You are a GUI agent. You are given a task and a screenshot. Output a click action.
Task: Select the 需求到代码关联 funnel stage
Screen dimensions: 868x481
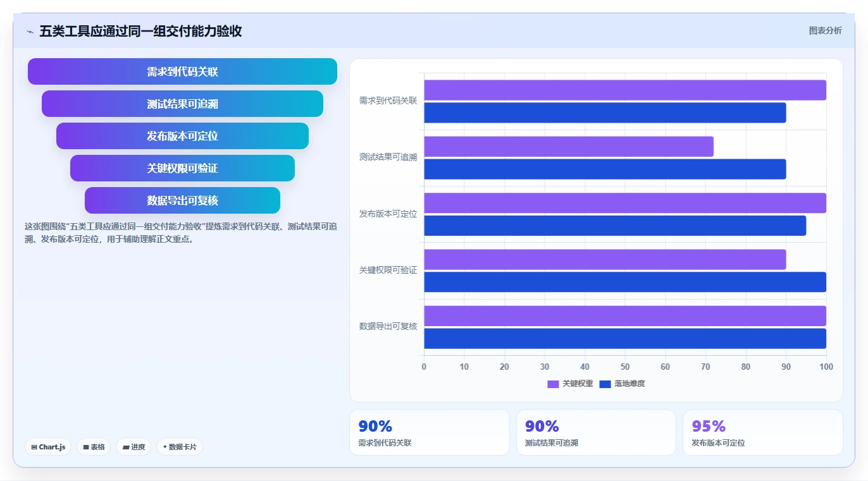[x=182, y=71]
